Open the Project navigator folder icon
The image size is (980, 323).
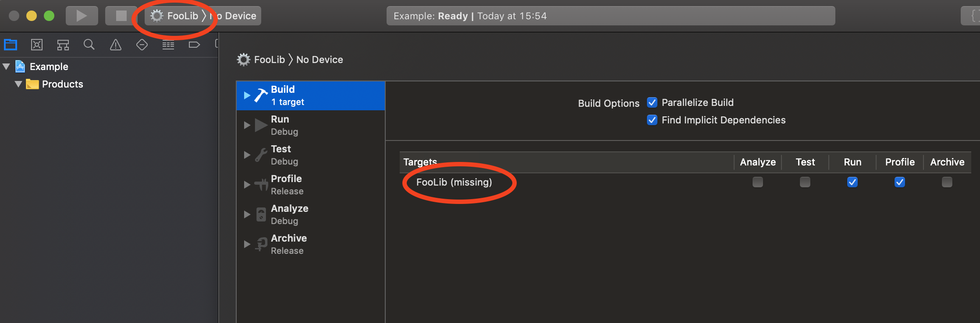coord(11,45)
